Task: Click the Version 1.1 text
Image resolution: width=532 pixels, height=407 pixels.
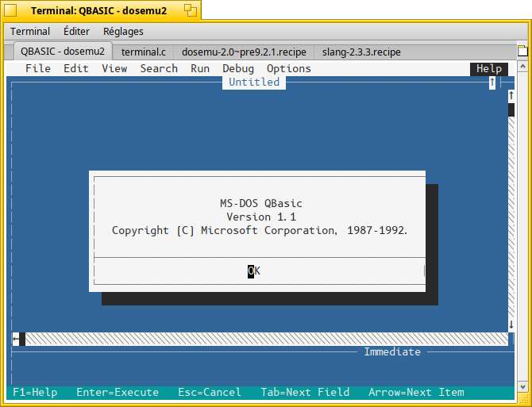Action: click(260, 217)
